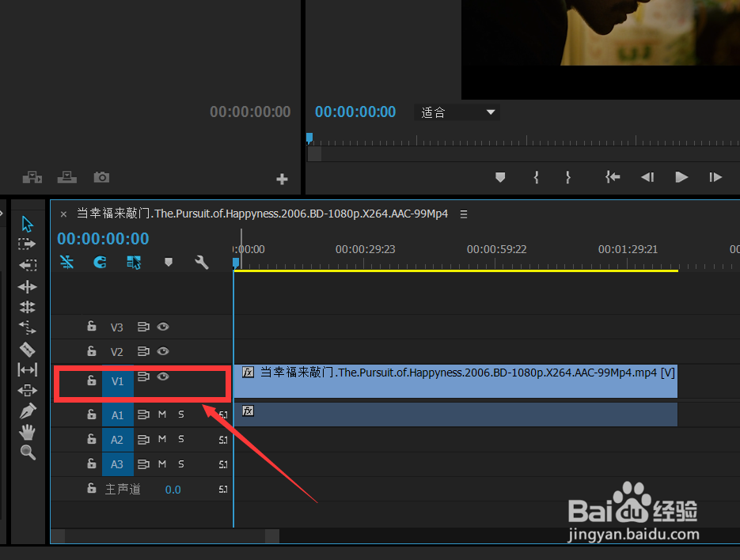Select the Razor tool
Image resolution: width=740 pixels, height=560 pixels.
click(x=27, y=349)
